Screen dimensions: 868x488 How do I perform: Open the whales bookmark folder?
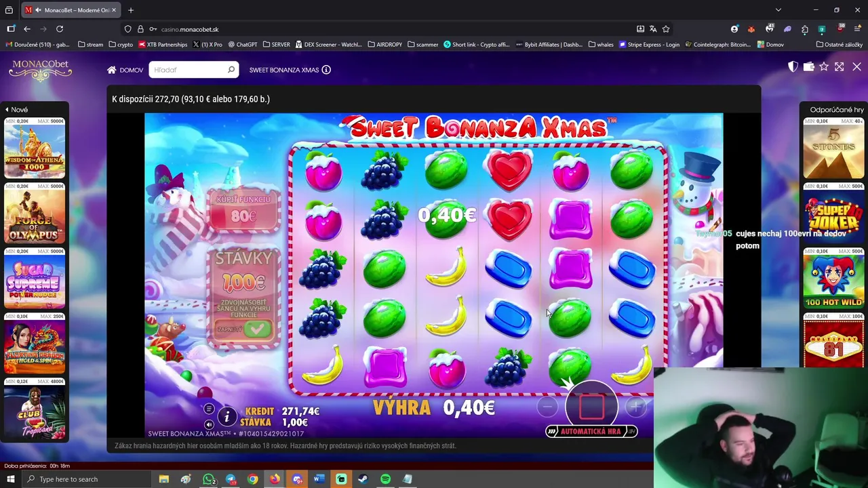pos(601,45)
